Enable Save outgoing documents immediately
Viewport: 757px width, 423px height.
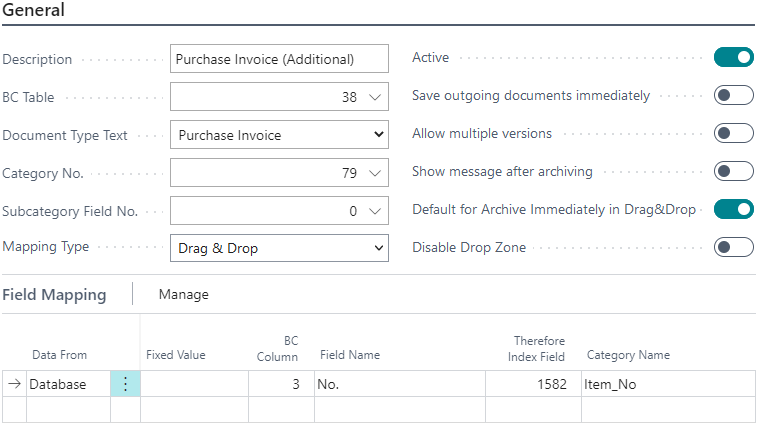[733, 96]
